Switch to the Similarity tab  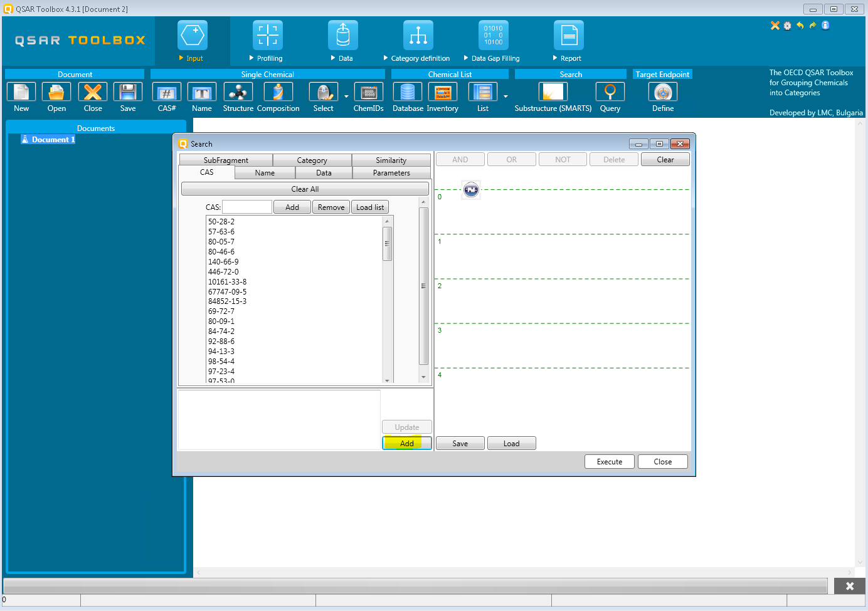(x=391, y=160)
